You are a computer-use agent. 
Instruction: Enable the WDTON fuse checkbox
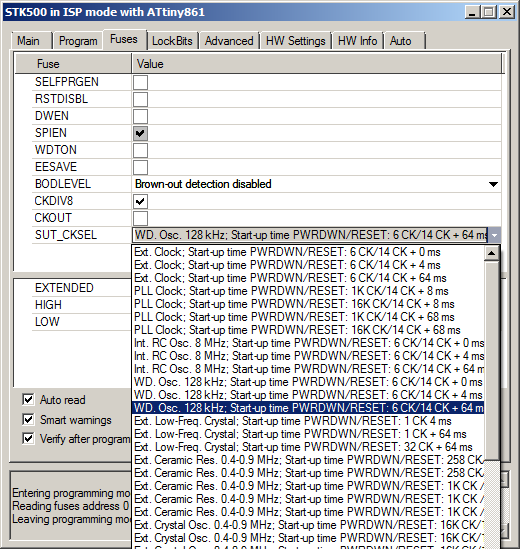(x=140, y=151)
